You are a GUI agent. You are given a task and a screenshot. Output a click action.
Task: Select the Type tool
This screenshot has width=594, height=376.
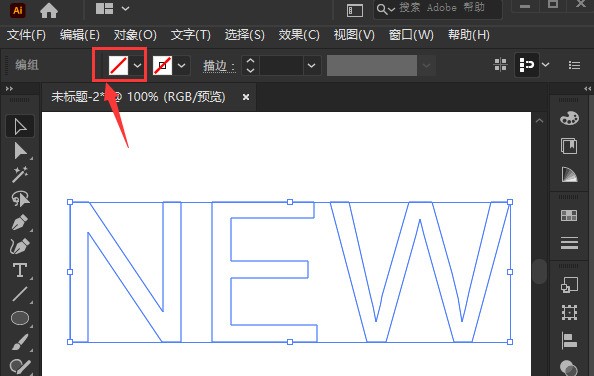20,270
